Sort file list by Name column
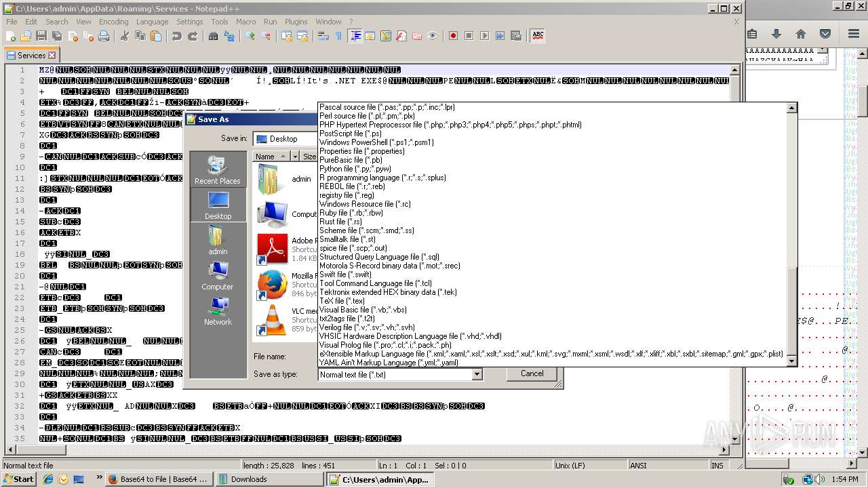This screenshot has height=488, width=868. click(x=271, y=157)
